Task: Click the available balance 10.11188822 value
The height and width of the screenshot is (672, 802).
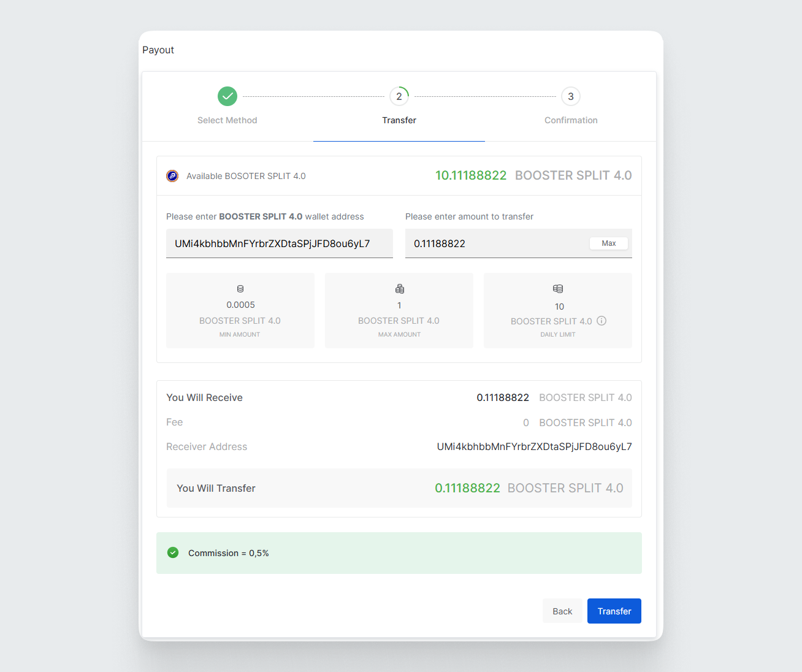Action: [471, 175]
